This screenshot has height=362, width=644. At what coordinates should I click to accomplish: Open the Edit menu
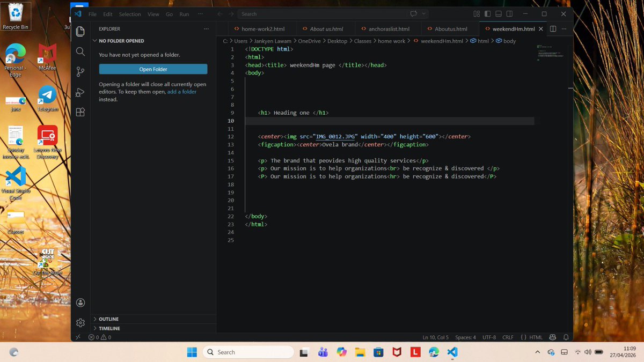(x=108, y=14)
